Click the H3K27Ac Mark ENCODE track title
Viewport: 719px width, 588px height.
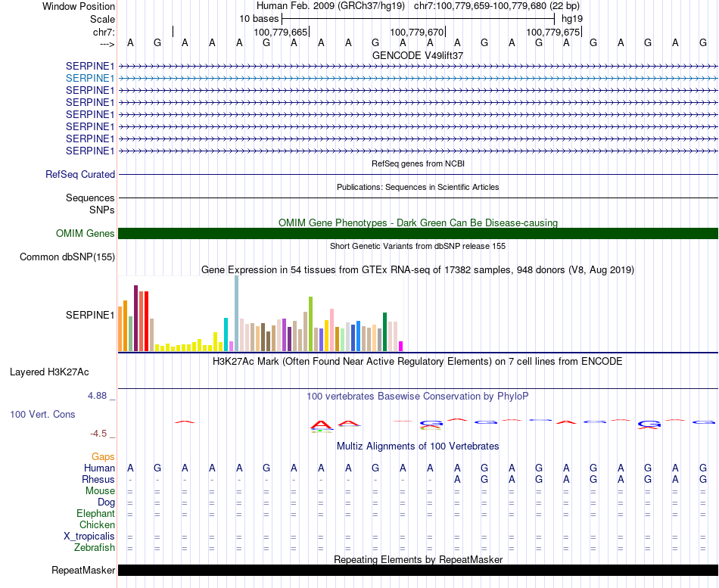418,362
